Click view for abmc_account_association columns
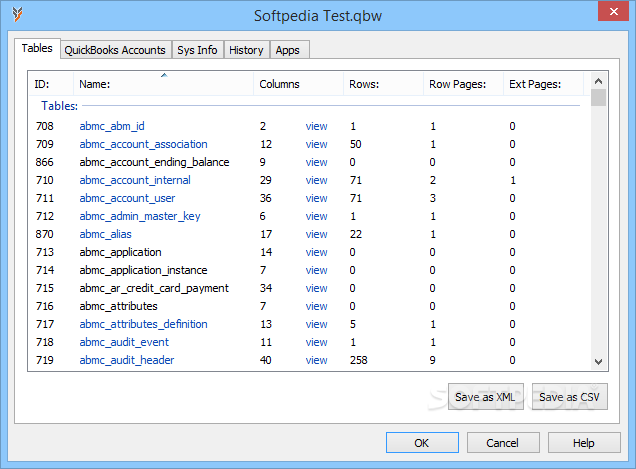 point(316,144)
